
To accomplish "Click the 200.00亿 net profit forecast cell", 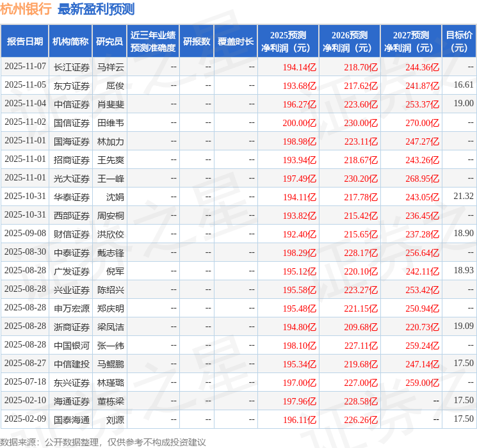I will pos(300,122).
